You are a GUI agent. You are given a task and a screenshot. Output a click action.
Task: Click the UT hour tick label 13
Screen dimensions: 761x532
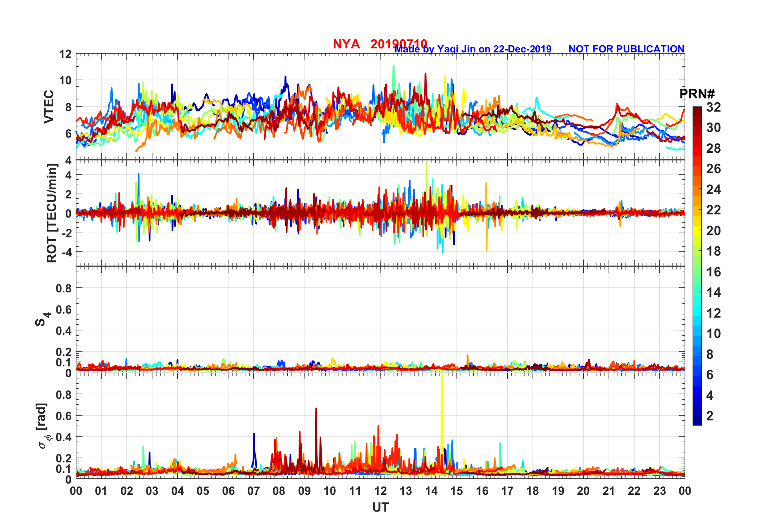[406, 491]
